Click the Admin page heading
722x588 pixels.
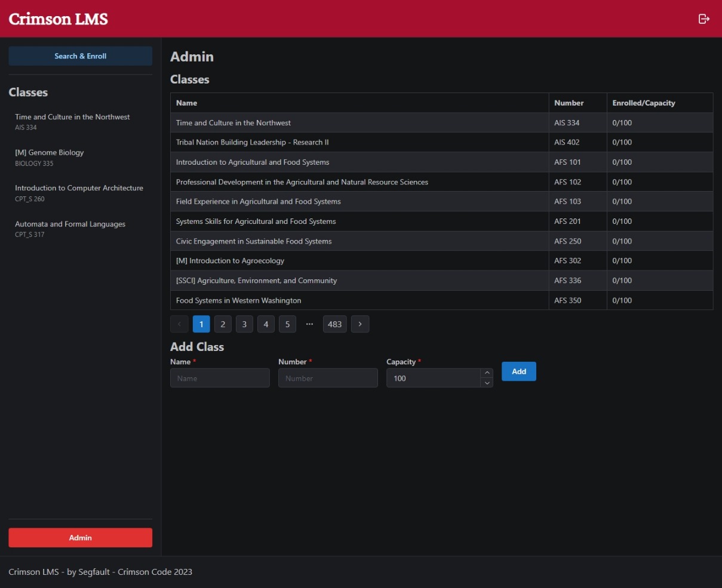(192, 57)
